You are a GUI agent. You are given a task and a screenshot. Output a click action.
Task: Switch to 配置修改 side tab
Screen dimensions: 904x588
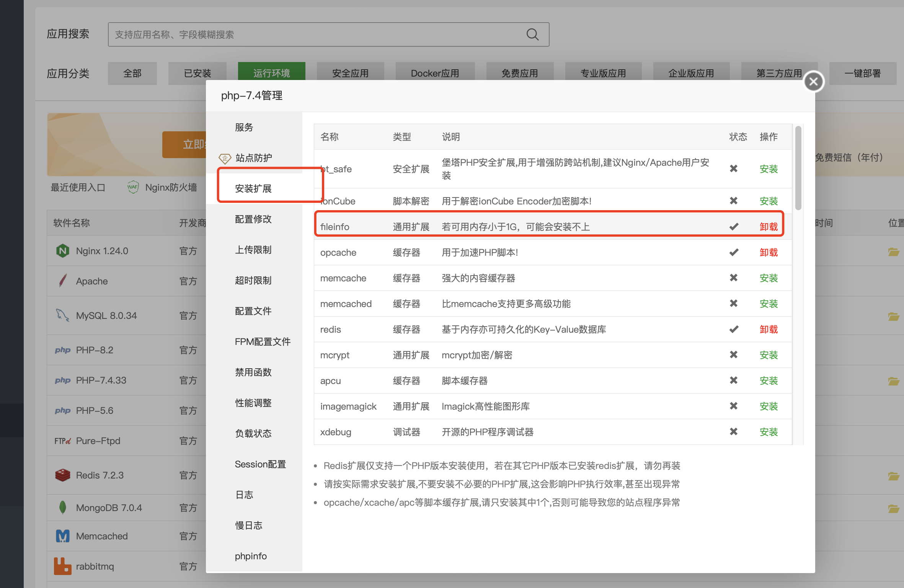point(254,219)
